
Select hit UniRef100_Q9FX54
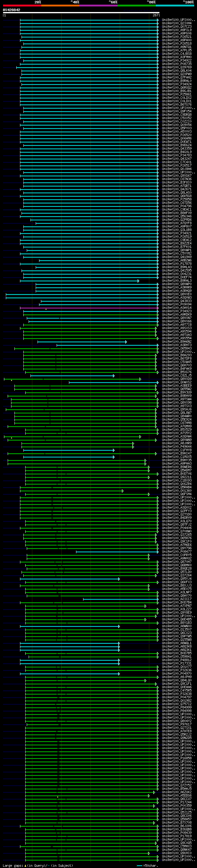177,111
